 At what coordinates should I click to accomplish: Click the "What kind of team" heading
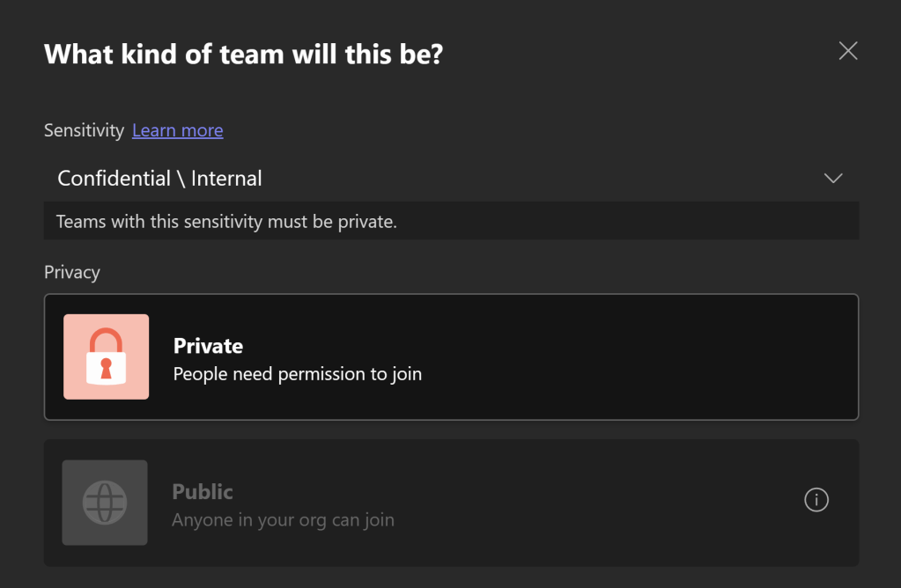pos(243,55)
